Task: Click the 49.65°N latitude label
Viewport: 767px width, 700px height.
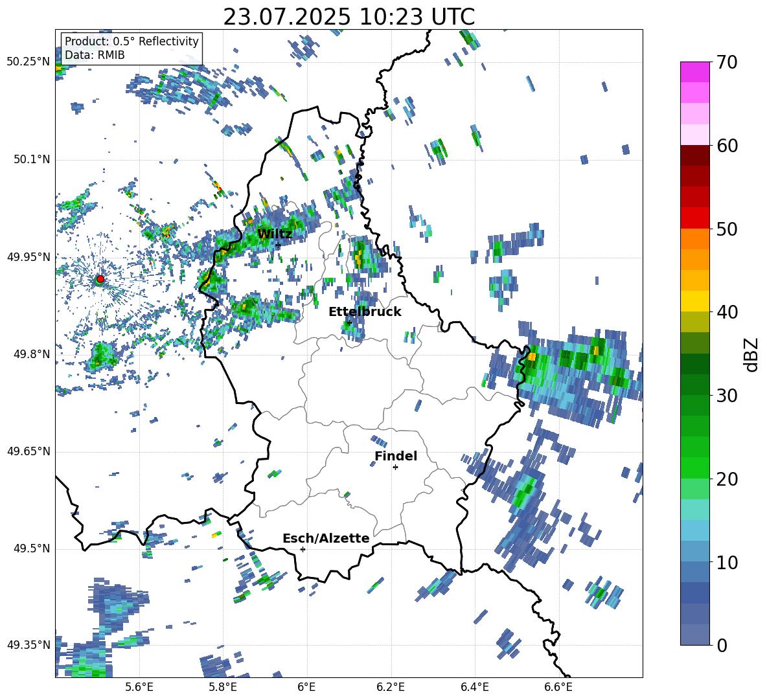Action: [x=29, y=451]
